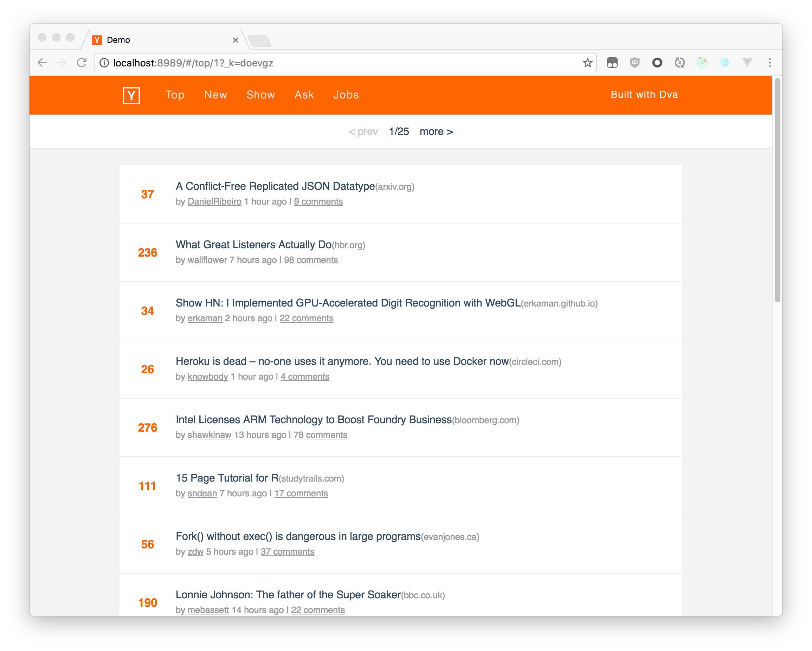
Task: Click the dark square extension icon
Action: tap(612, 63)
